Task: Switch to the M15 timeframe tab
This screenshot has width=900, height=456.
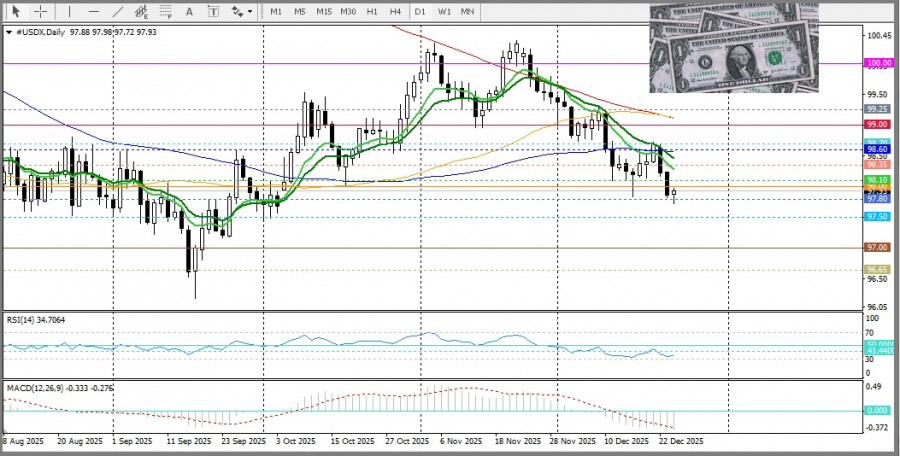Action: click(x=324, y=11)
